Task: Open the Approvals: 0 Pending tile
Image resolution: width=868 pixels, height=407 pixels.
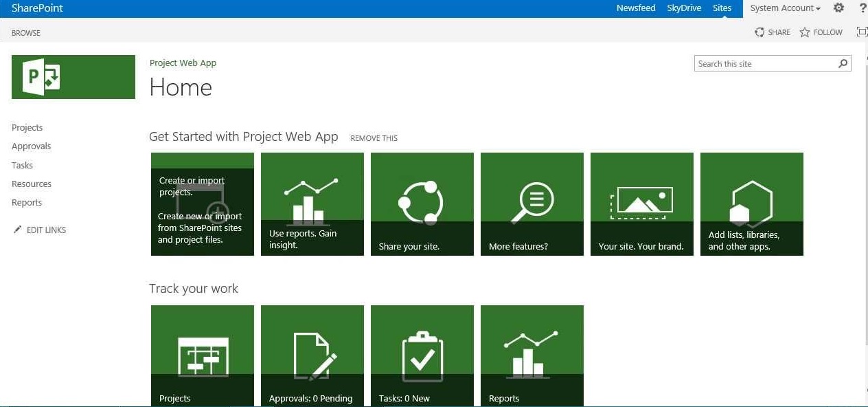Action: click(x=312, y=355)
